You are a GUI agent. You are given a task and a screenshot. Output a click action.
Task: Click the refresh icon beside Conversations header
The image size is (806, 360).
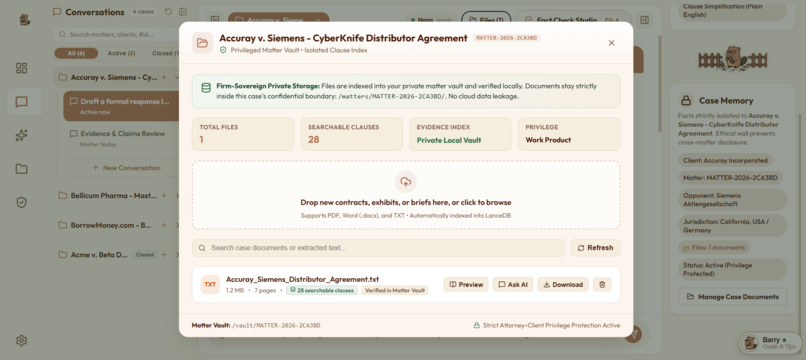click(x=168, y=12)
